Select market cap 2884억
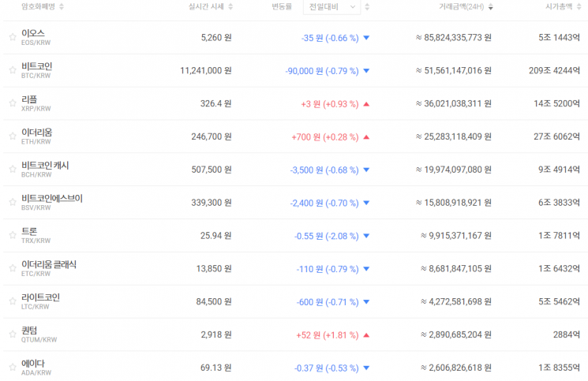 point(567,334)
